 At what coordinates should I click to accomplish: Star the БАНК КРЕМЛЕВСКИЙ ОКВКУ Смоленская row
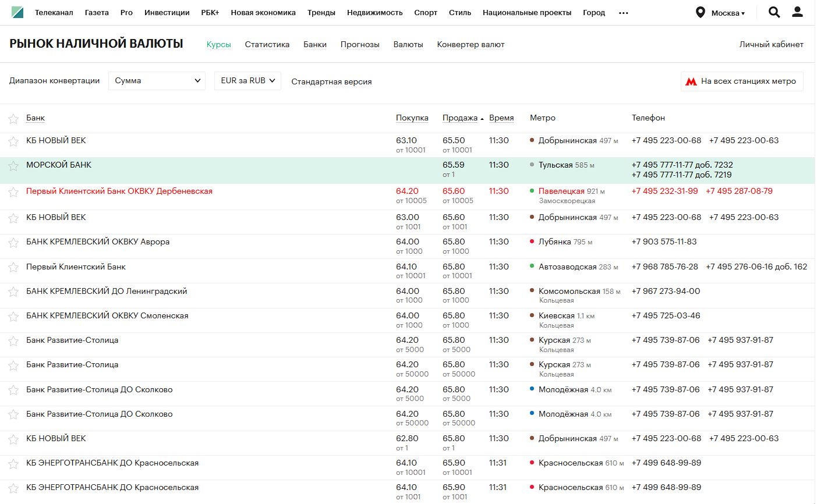[13, 317]
